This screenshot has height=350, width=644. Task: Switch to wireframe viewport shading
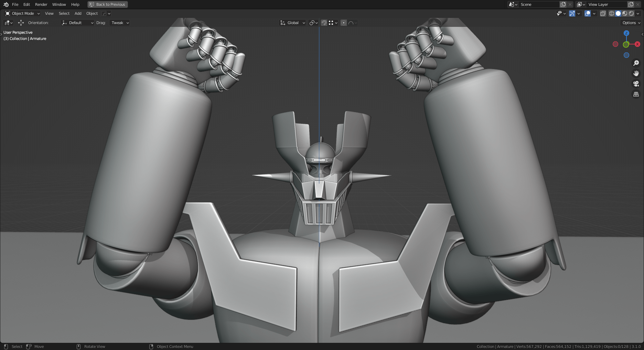click(612, 13)
